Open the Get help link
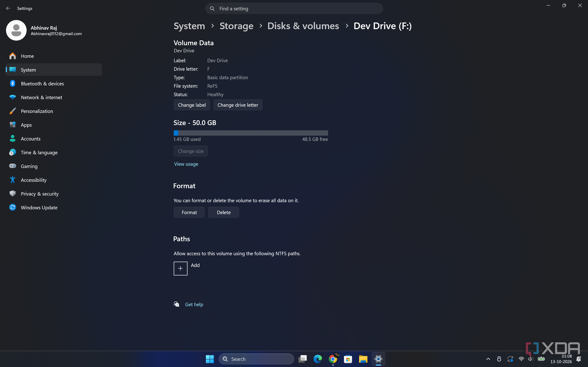588x367 pixels. (194, 304)
